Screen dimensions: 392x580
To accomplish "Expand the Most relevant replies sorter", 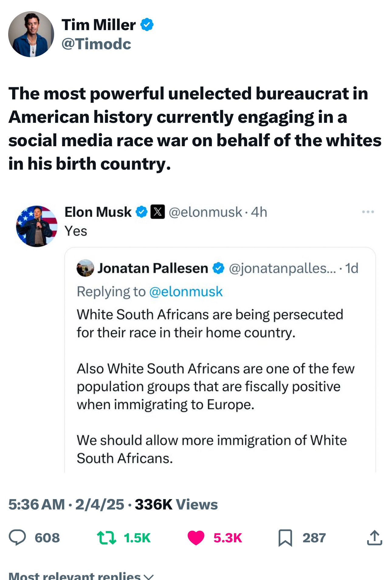I will coord(81,576).
